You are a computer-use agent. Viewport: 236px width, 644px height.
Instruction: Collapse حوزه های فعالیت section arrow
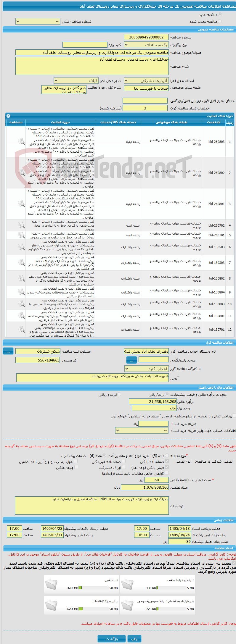tap(8, 116)
